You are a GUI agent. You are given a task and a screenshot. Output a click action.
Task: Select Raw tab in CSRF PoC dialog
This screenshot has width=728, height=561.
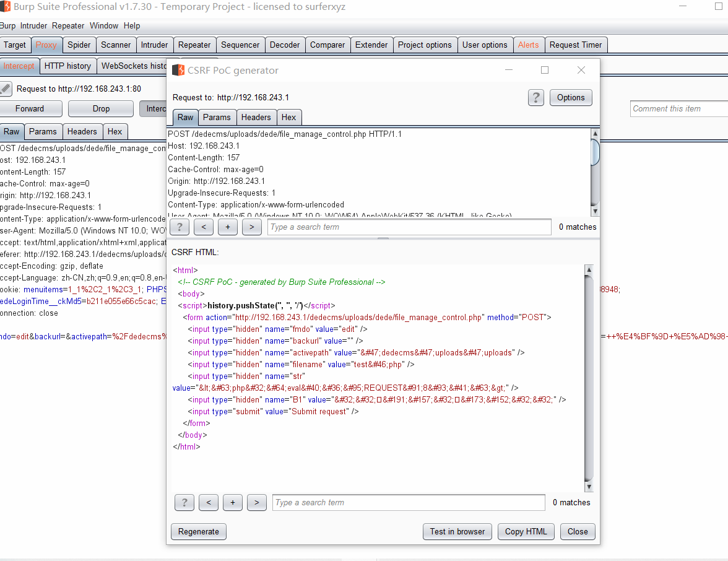(185, 118)
